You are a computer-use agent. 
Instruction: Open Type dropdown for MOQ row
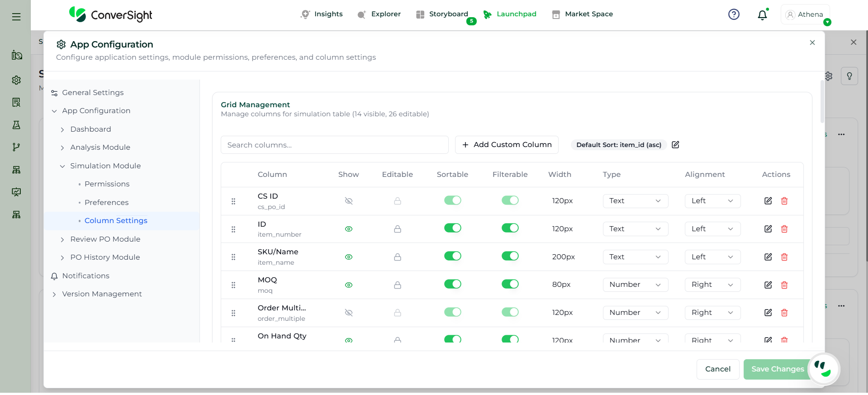click(x=635, y=285)
